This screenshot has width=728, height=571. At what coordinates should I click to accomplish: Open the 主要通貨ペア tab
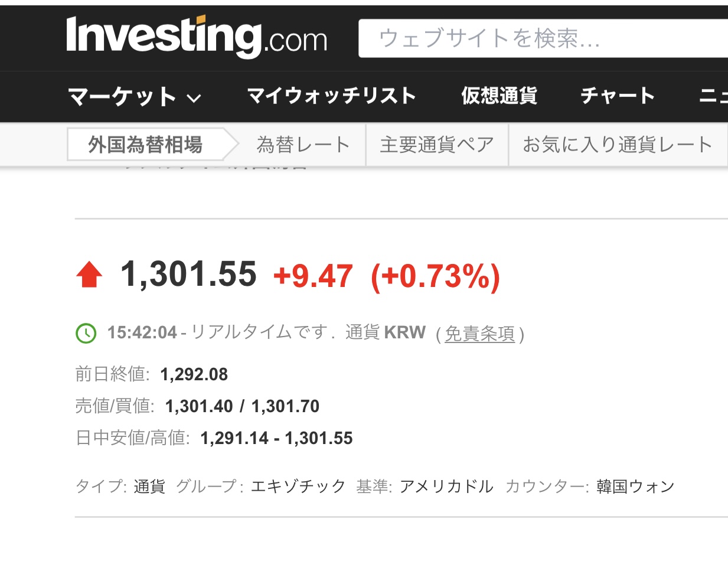437,145
